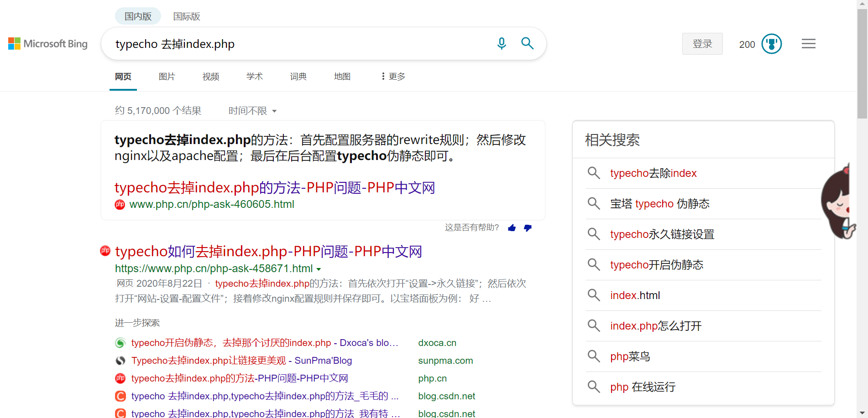Open the hamburger settings menu
The image size is (868, 418).
coord(809,44)
